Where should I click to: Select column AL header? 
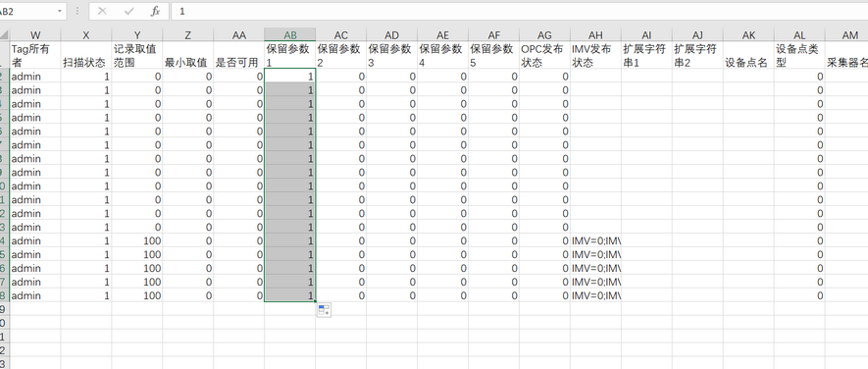pyautogui.click(x=799, y=35)
